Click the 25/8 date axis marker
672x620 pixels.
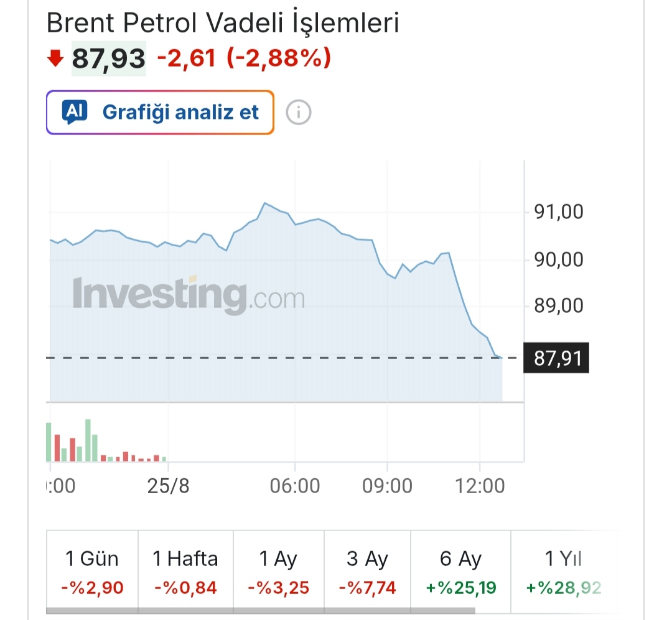point(168,486)
